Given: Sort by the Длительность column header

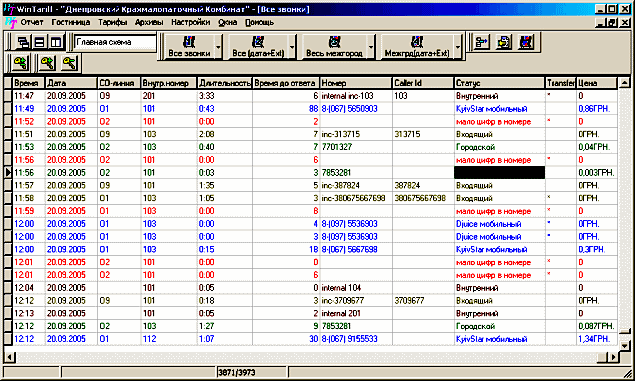Looking at the screenshot, I should (224, 83).
